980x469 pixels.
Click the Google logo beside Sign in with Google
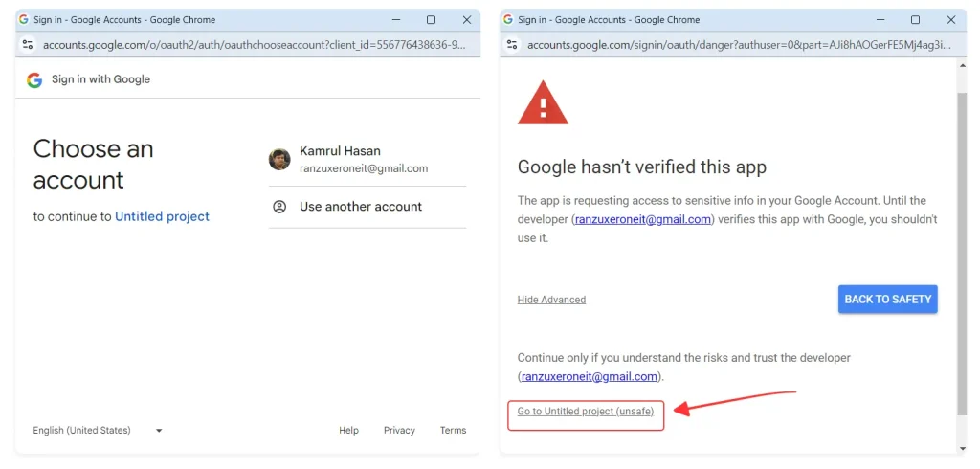click(x=34, y=79)
